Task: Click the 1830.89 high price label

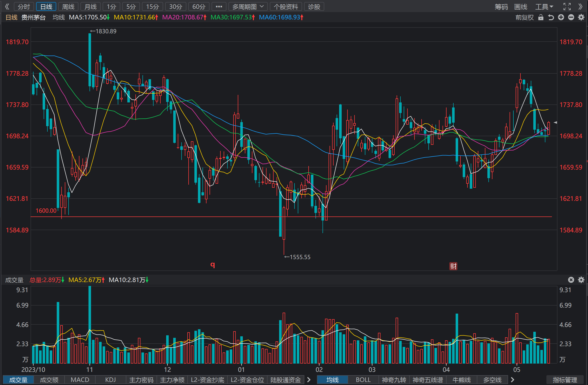Action: point(103,31)
